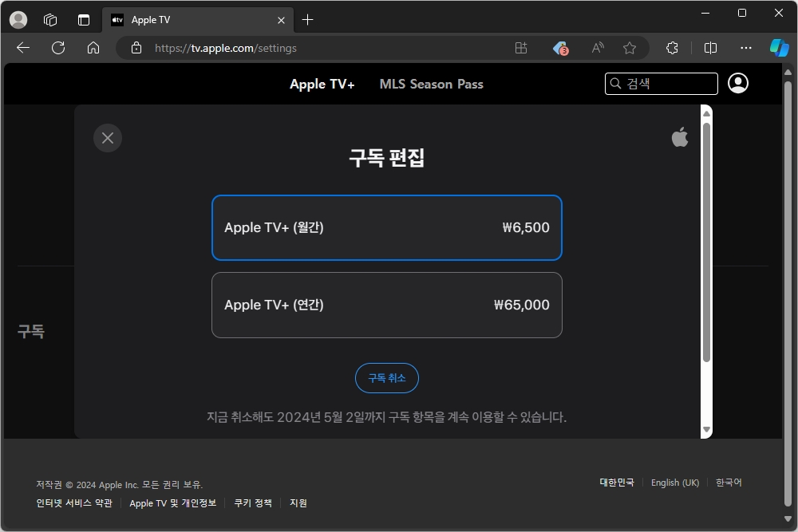Screen dimensions: 798x532
Task: Click the 검색 search field
Action: pyautogui.click(x=661, y=84)
